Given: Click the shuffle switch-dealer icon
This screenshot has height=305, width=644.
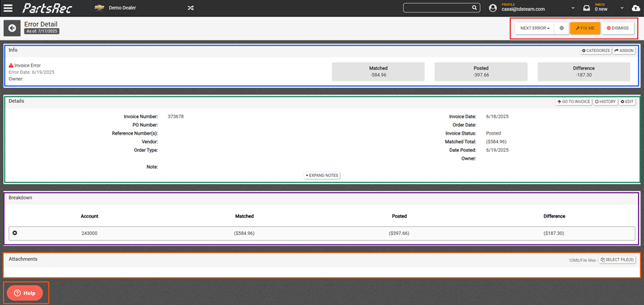Looking at the screenshot, I should (191, 8).
